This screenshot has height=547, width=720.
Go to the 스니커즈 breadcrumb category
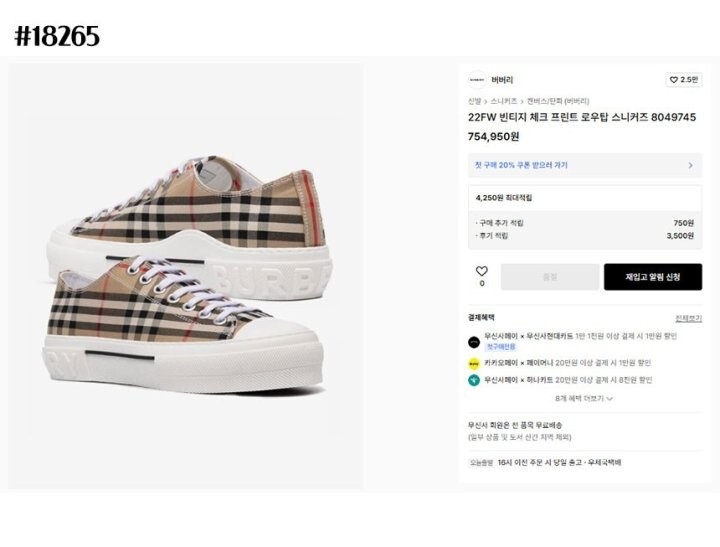pos(503,101)
